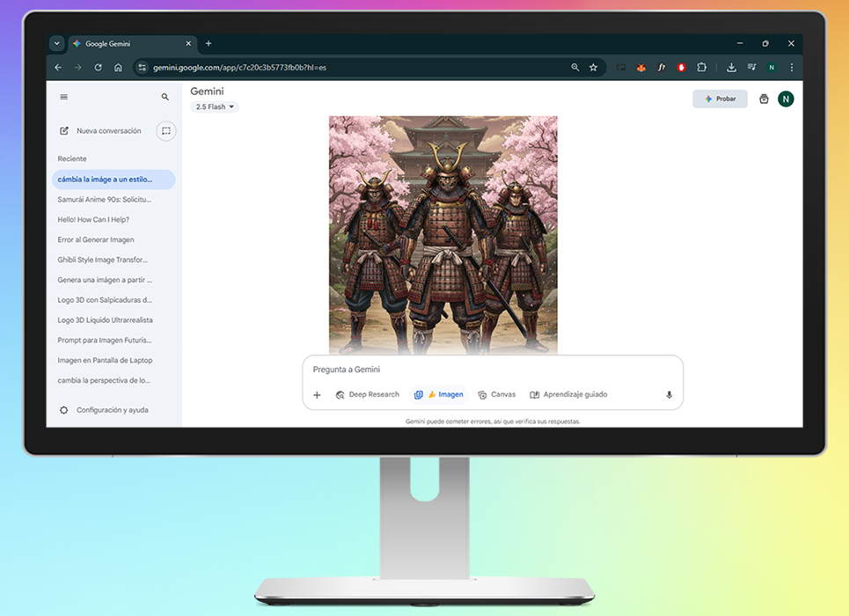The image size is (849, 616).
Task: Open the 2.5 Flash model dropdown
Action: pos(215,106)
